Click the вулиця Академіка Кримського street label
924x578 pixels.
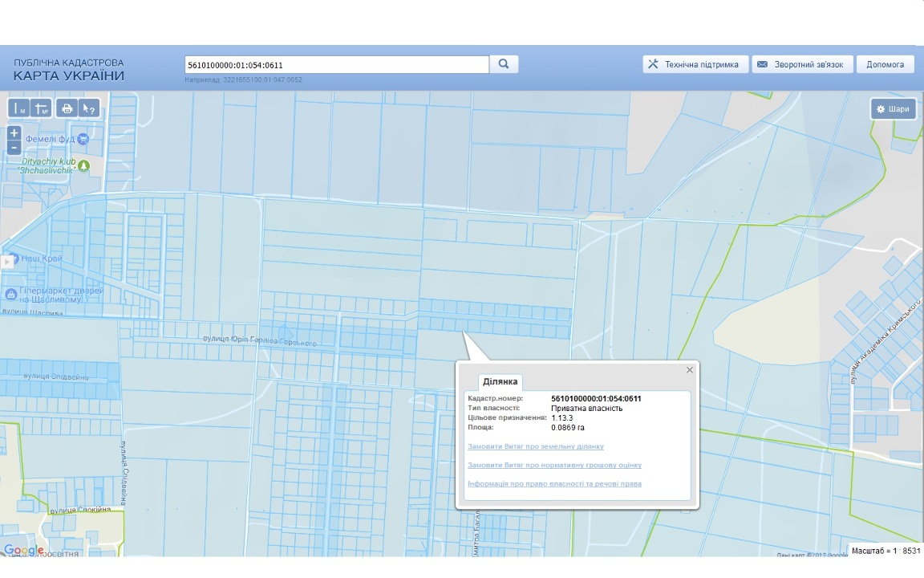(885, 342)
